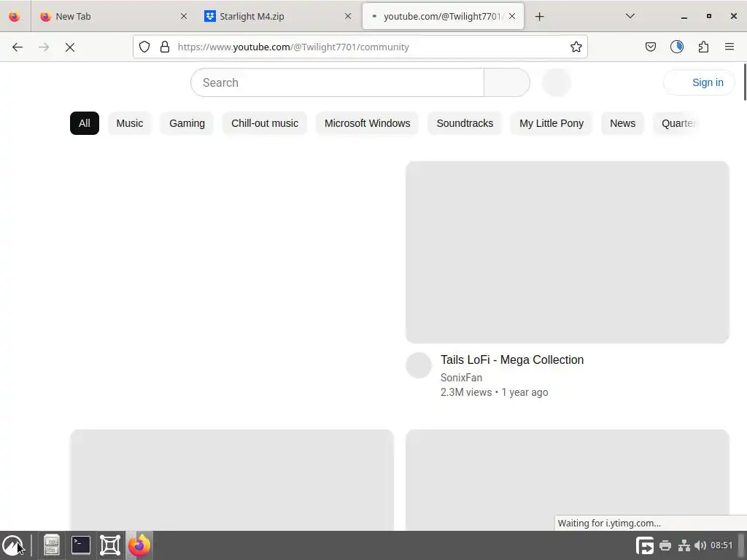Click the page vertical scrollbar
747x560 pixels.
tap(745, 82)
